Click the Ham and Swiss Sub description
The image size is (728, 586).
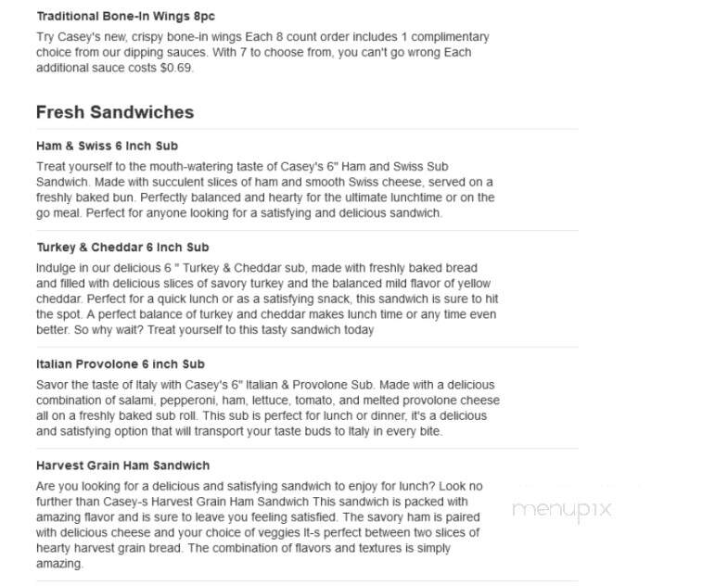[265, 189]
